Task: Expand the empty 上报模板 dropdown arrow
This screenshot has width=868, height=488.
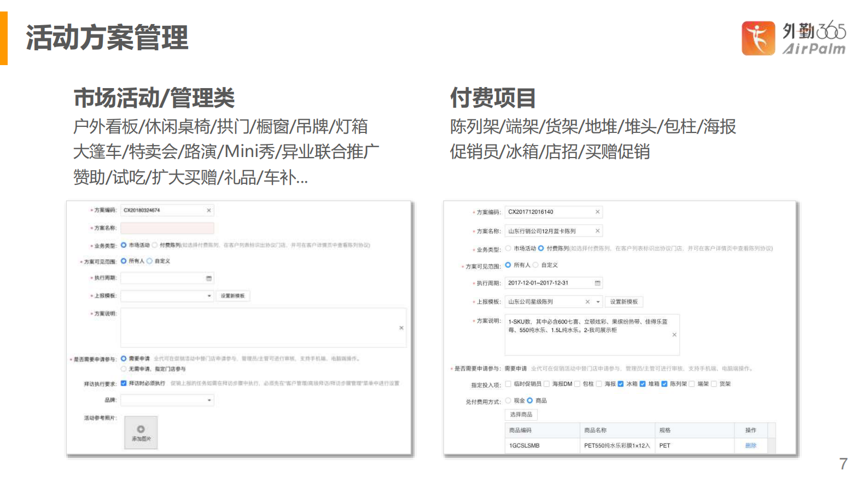Action: coord(209,296)
